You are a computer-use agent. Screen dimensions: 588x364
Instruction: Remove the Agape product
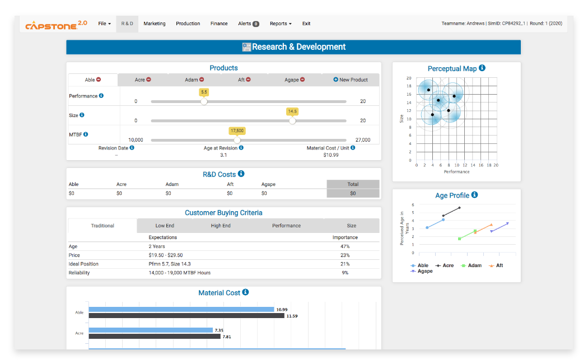coord(302,80)
